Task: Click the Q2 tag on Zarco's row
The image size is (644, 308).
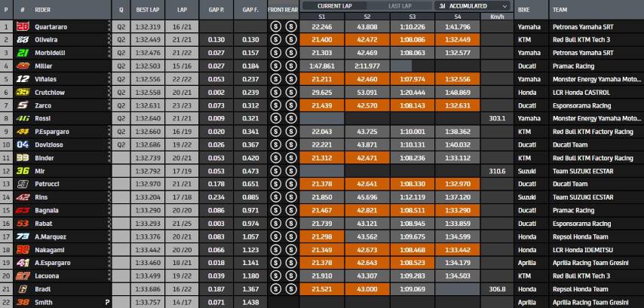Action: pyautogui.click(x=121, y=105)
